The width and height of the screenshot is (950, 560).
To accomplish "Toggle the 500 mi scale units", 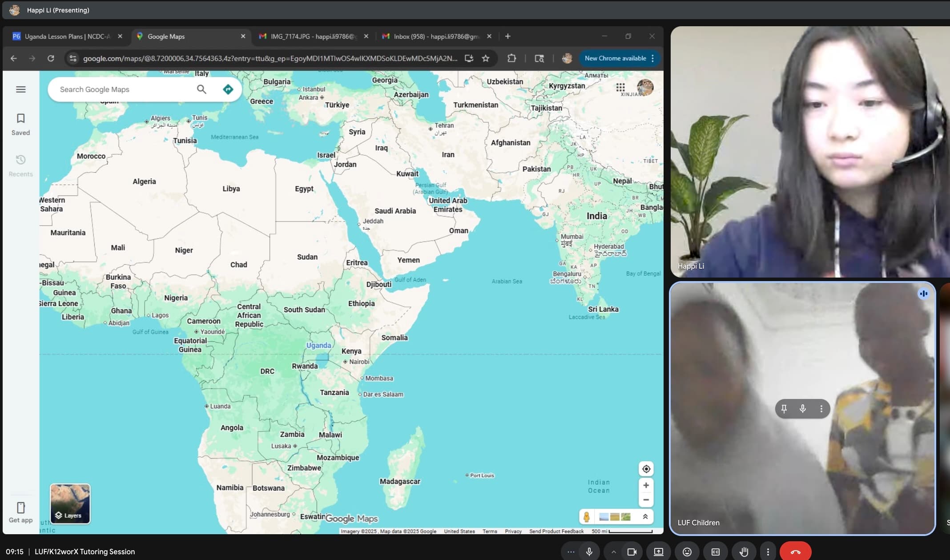I will pos(622,531).
